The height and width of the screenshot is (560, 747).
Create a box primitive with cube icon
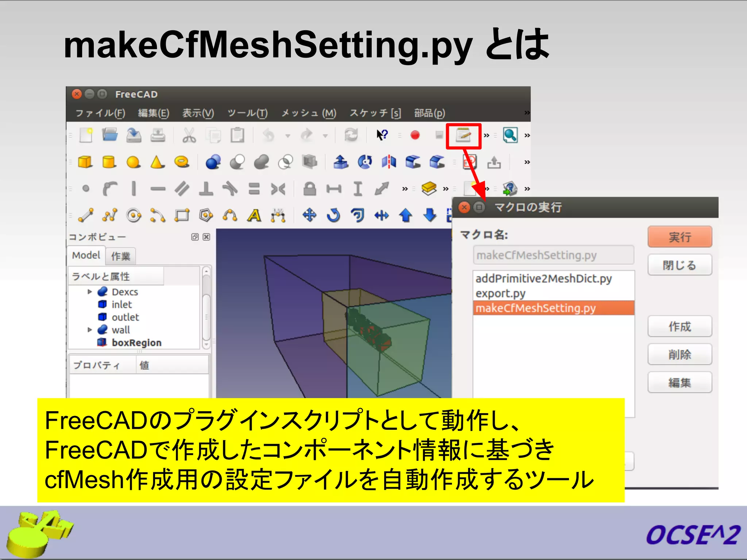[85, 162]
